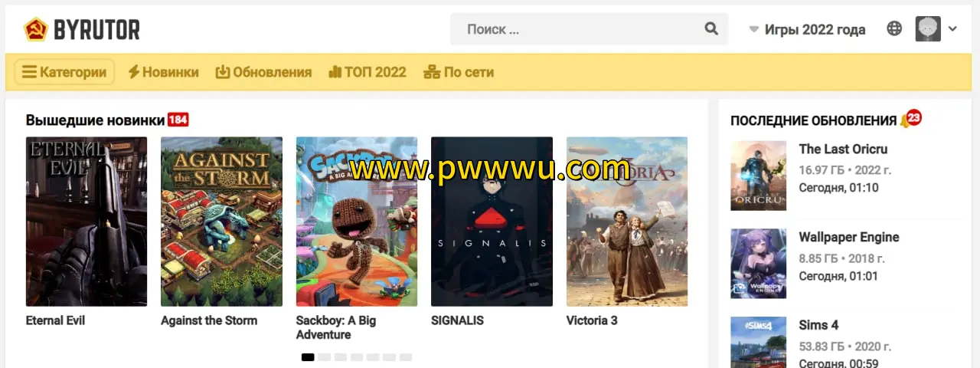Screen dimensions: 980x368
Task: Open the Обновления tab
Action: (263, 72)
